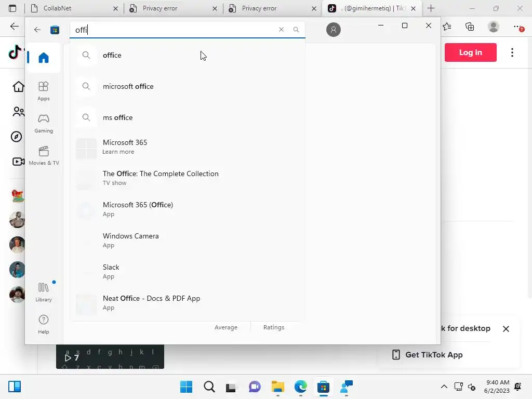Open the Store user account profile icon
This screenshot has width=532, height=399.
333,30
